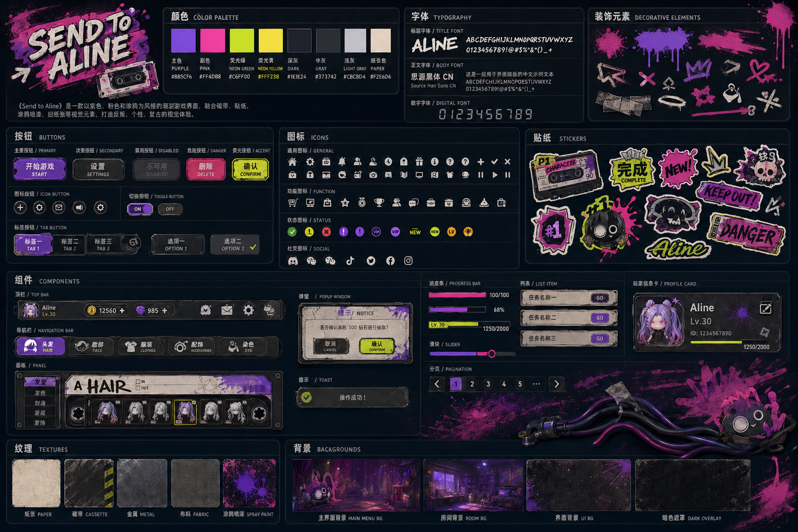Select the TAB 2 tab button

click(x=70, y=245)
